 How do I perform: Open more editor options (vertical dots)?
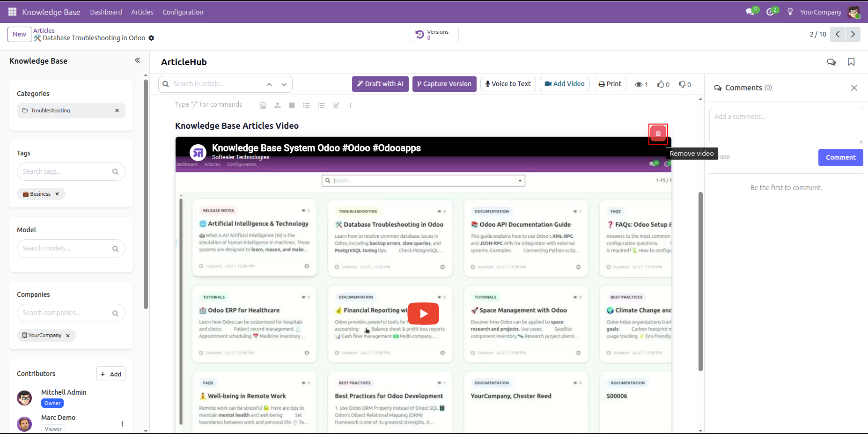click(x=350, y=105)
